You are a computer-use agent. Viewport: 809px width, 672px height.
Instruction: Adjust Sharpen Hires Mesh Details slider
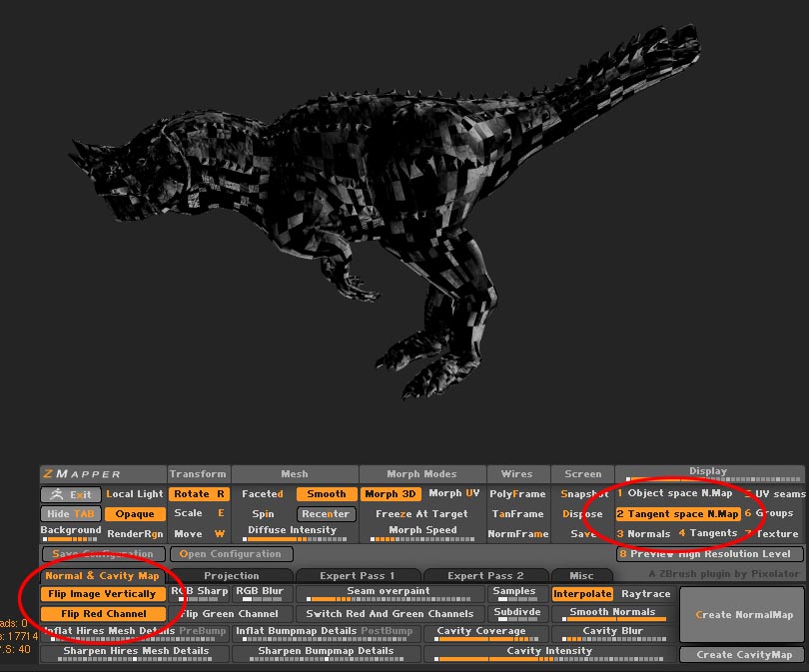point(135,653)
